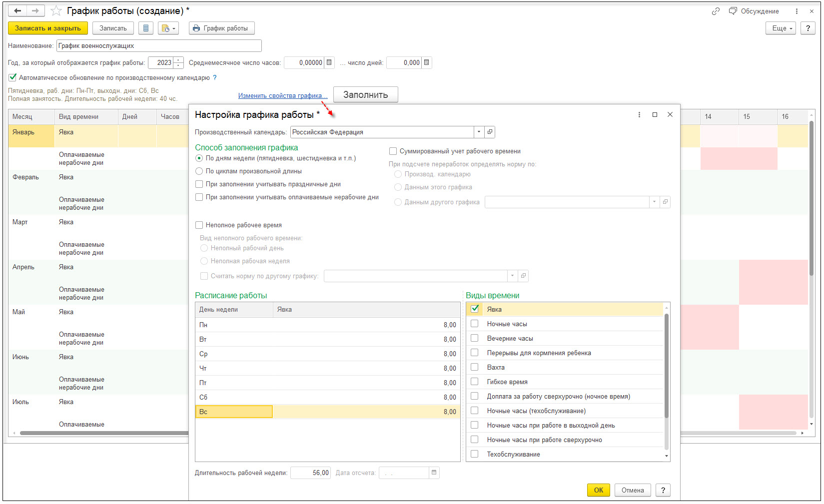Image resolution: width=824 pixels, height=504 pixels.
Task: Open the form's three-dot menu at top right
Action: click(797, 11)
